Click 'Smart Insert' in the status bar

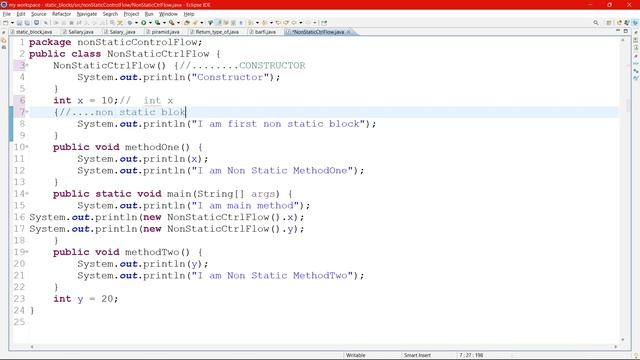(x=417, y=355)
